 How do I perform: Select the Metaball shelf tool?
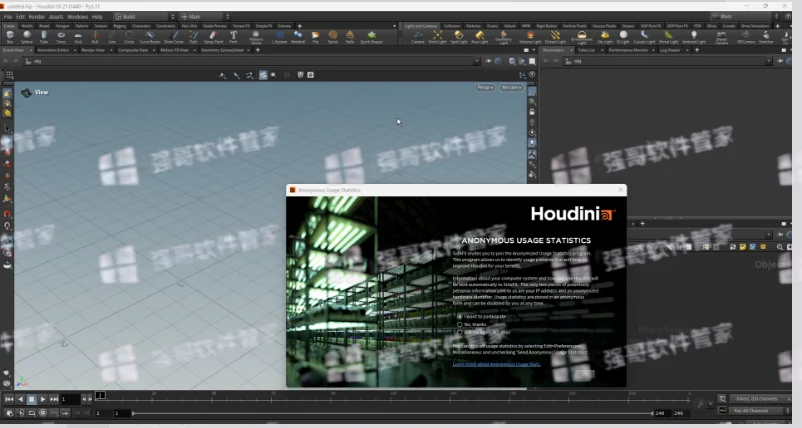click(x=298, y=36)
